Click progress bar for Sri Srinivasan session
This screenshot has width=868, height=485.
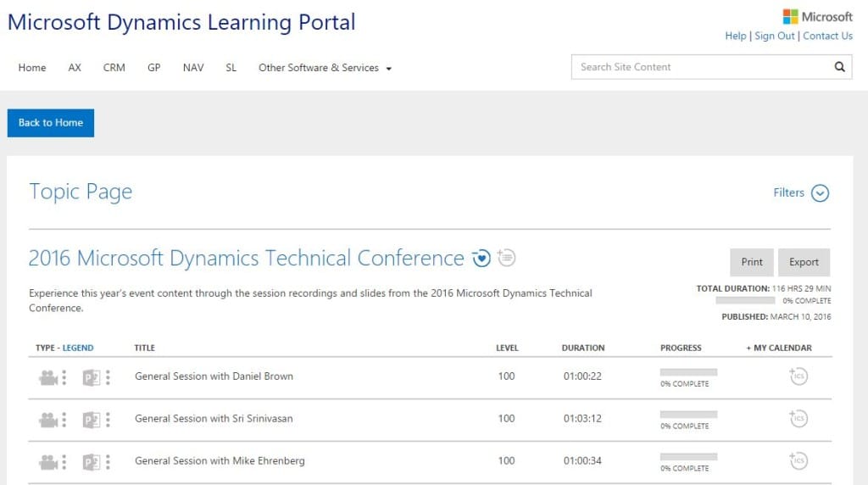click(688, 414)
